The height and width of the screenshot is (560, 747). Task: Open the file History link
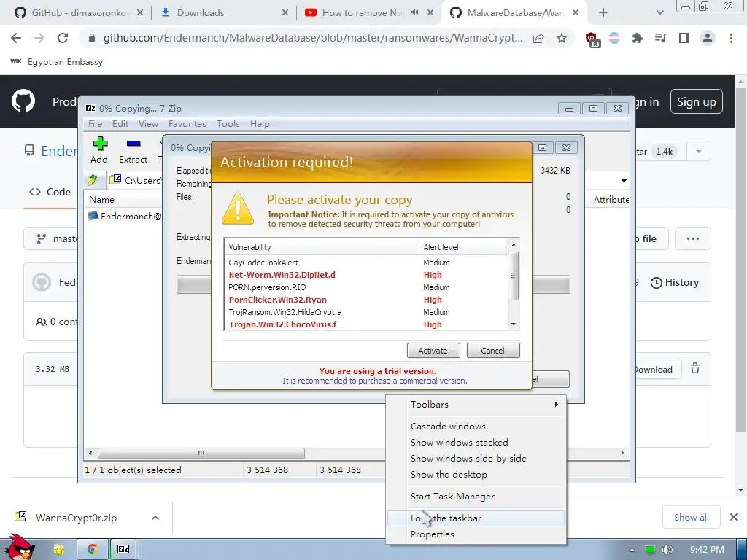coord(675,282)
